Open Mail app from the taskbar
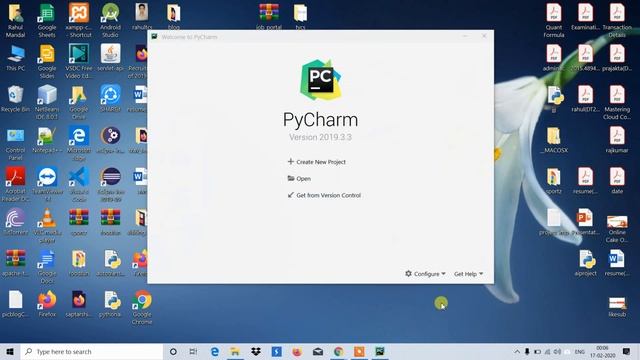Image resolution: width=640 pixels, height=360 pixels. pos(318,351)
